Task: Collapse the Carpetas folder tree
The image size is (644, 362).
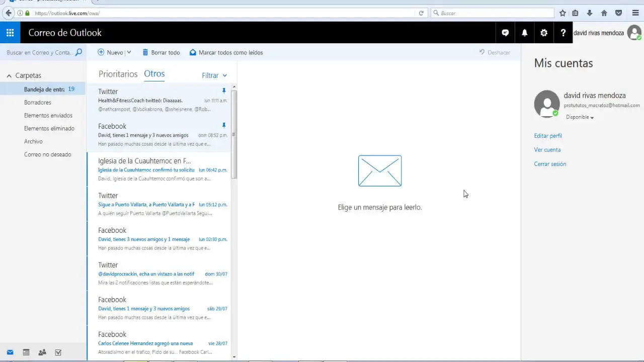Action: pyautogui.click(x=9, y=76)
